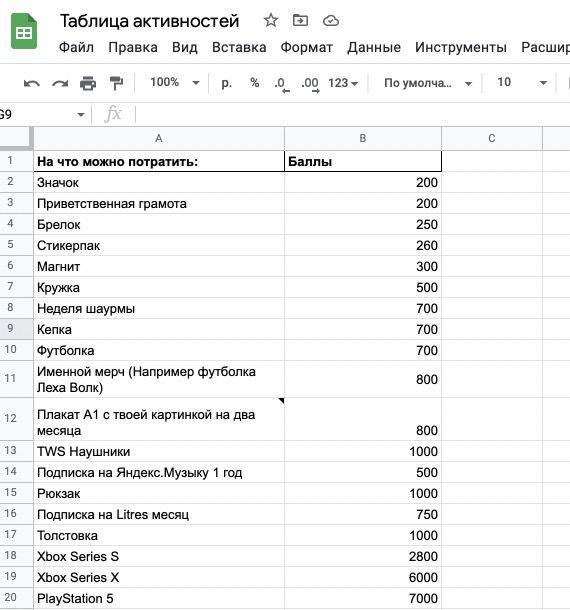Apply currency format with р. button
The width and height of the screenshot is (570, 610).
click(x=226, y=83)
